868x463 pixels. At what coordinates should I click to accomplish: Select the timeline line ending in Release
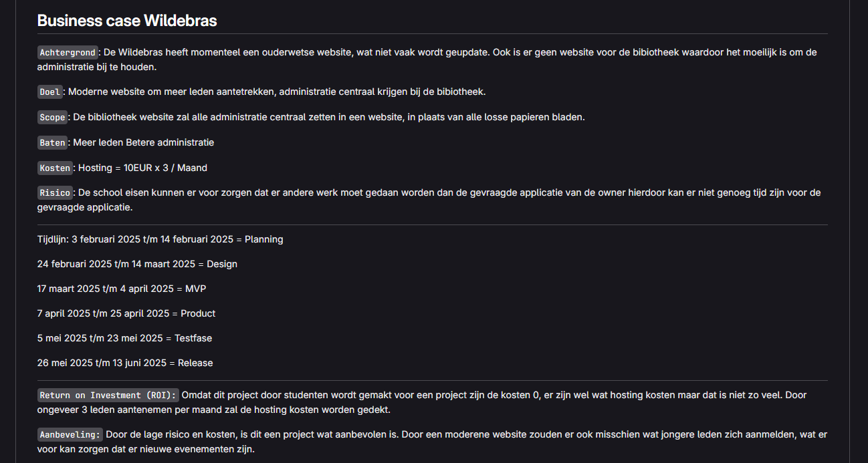125,363
